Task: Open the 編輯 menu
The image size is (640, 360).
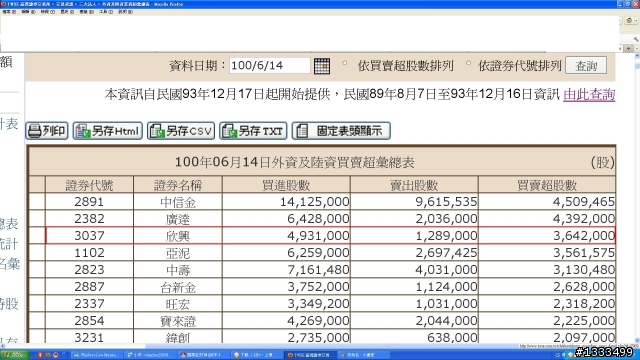Action: click(29, 12)
